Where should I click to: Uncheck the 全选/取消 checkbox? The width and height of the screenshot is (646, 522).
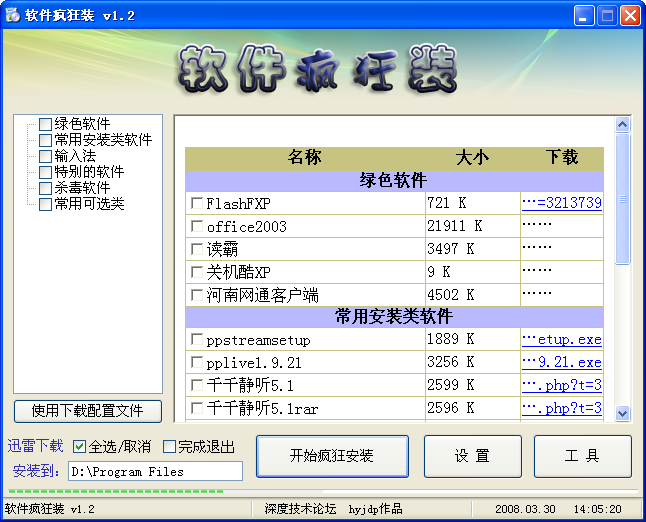click(x=79, y=446)
